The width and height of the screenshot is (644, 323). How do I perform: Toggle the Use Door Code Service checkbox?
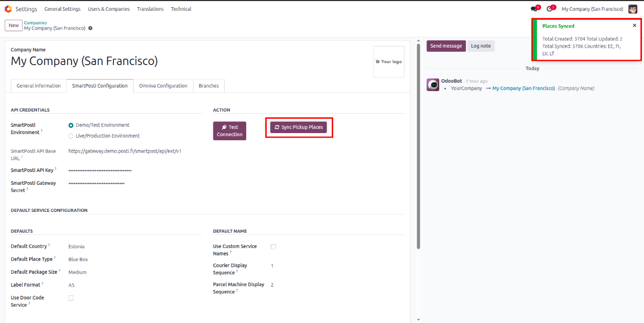point(71,298)
